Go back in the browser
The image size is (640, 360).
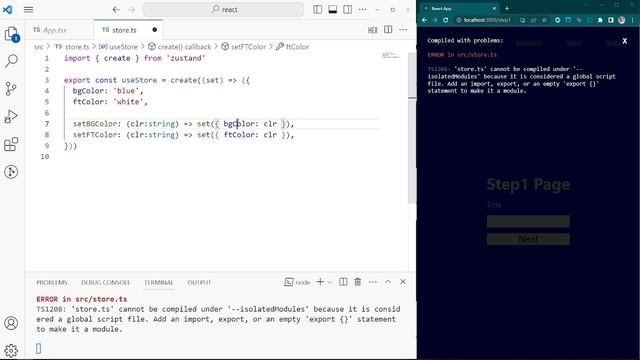424,20
